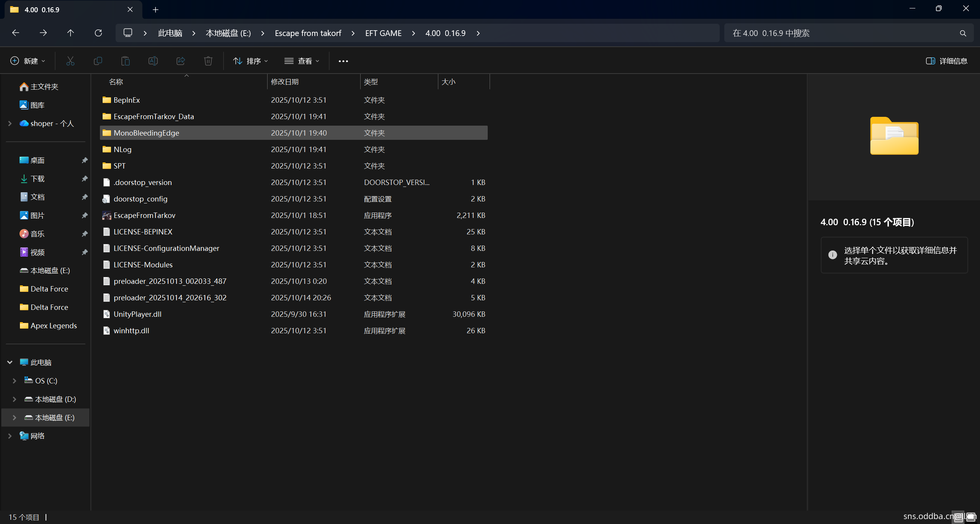980x524 pixels.
Task: Expand OS (C:) drive in sidebar
Action: (x=15, y=380)
